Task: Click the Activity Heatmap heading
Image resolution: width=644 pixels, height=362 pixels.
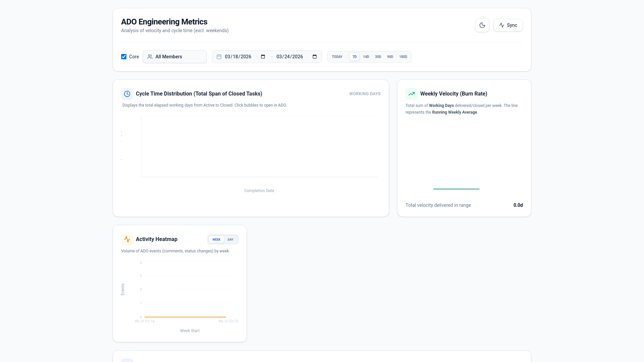Action: (157, 239)
